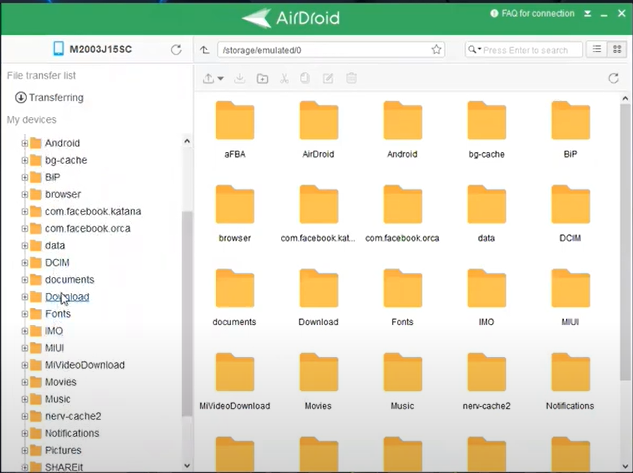Click the sidebar tree scrollbar thumb
The image size is (633, 473).
point(187,313)
